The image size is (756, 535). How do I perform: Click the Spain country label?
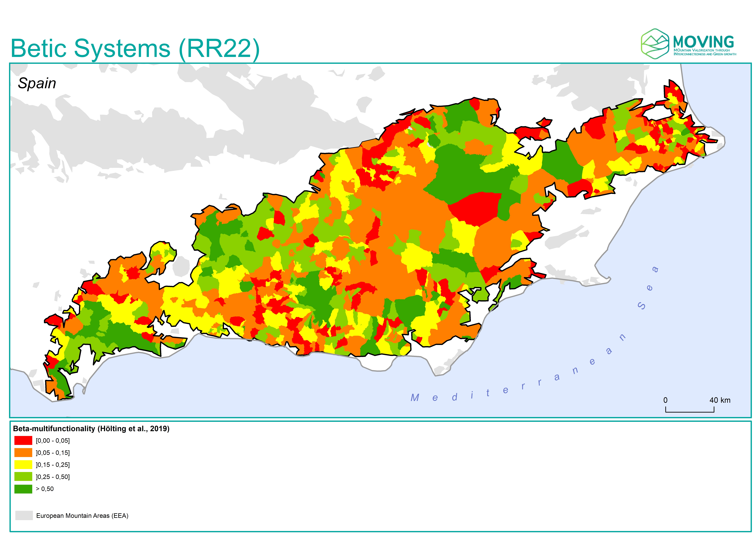(x=37, y=83)
